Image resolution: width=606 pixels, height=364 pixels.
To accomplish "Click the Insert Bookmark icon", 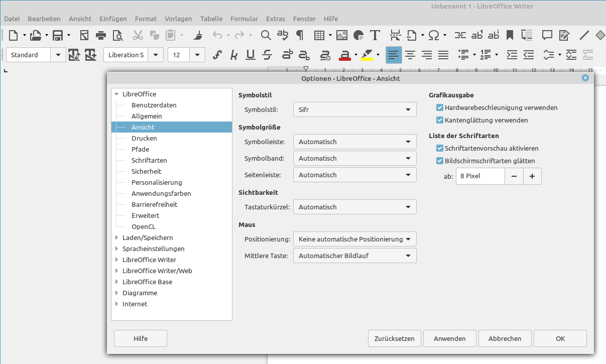I will point(510,35).
